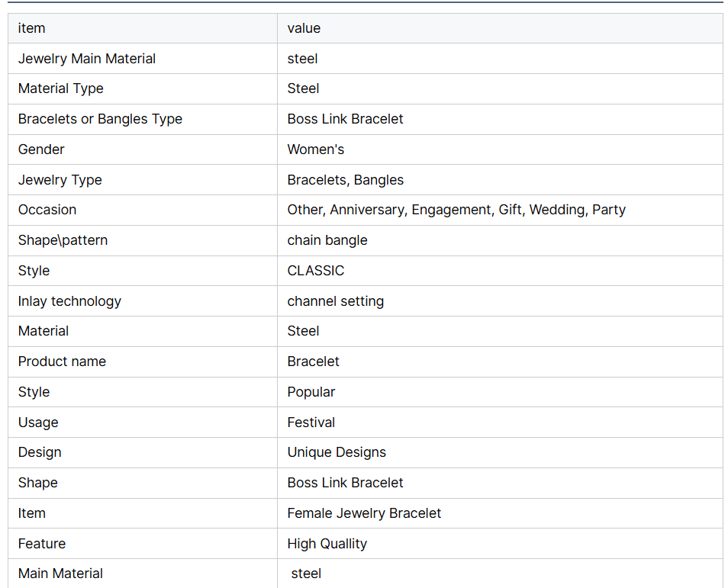Select the 'Unique Designs' value
This screenshot has width=728, height=588.
[337, 452]
